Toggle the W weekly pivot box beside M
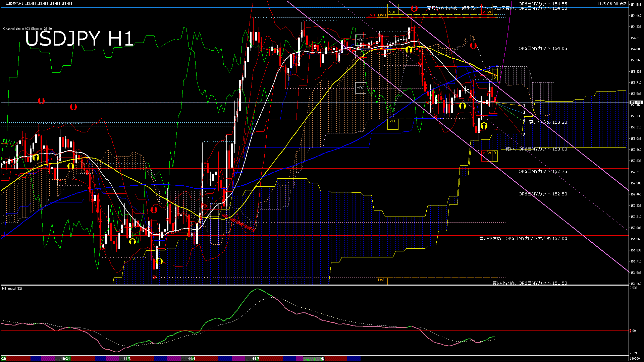Image resolution: width=644 pixels, height=362 pixels. (x=489, y=153)
